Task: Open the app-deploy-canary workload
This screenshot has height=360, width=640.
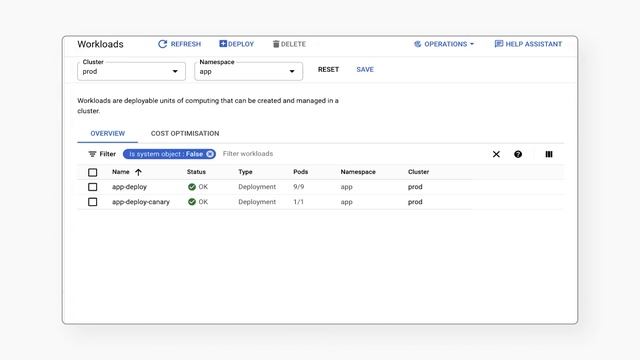Action: coord(141,202)
